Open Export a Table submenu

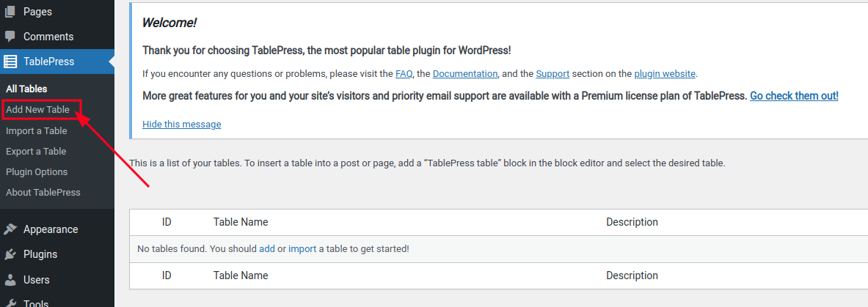click(36, 152)
